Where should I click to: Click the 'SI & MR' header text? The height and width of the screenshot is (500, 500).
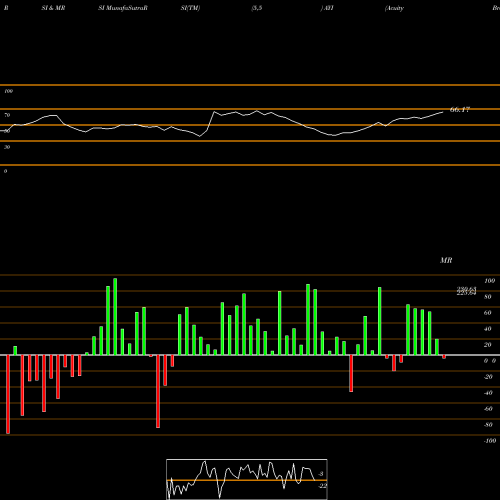(x=53, y=8)
